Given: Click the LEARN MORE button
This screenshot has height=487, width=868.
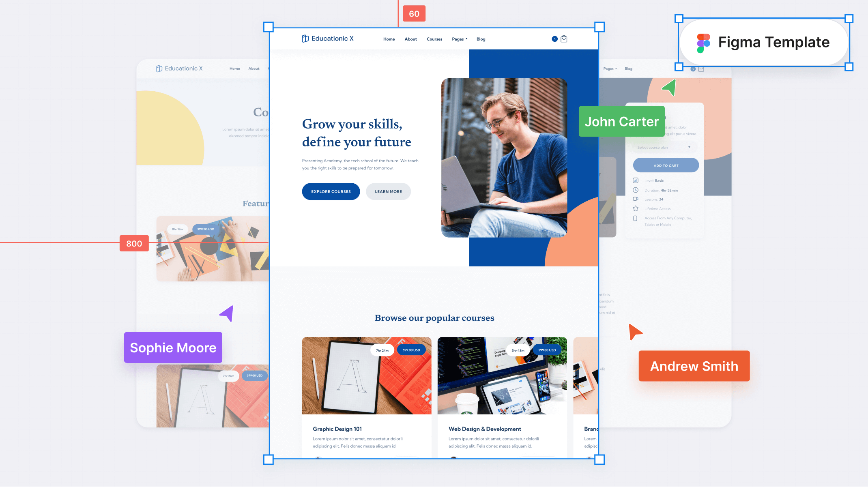Looking at the screenshot, I should pyautogui.click(x=388, y=191).
